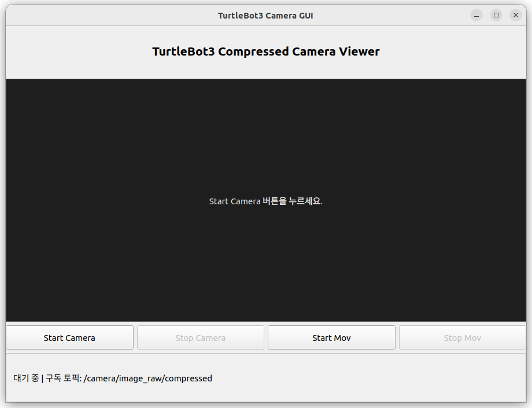Click the disabled Stop Mov button
Screen dimensions: 532x408
463,338
